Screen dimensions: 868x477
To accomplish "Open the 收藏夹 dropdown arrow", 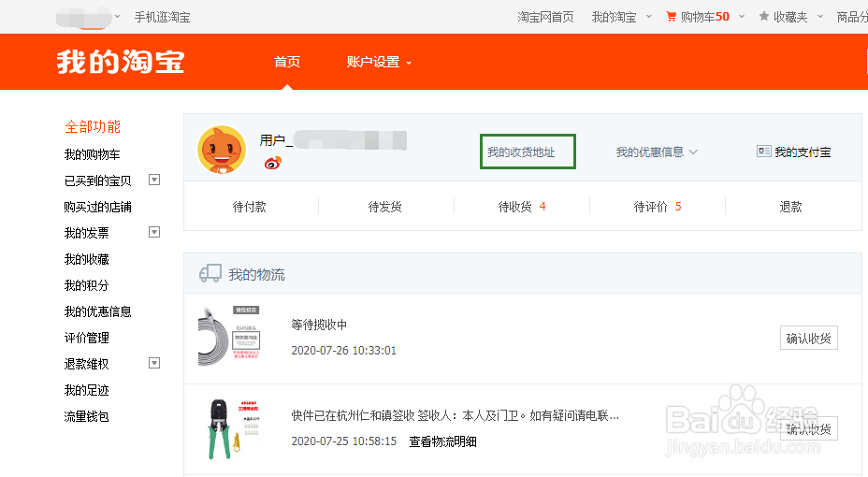I will coord(820,17).
